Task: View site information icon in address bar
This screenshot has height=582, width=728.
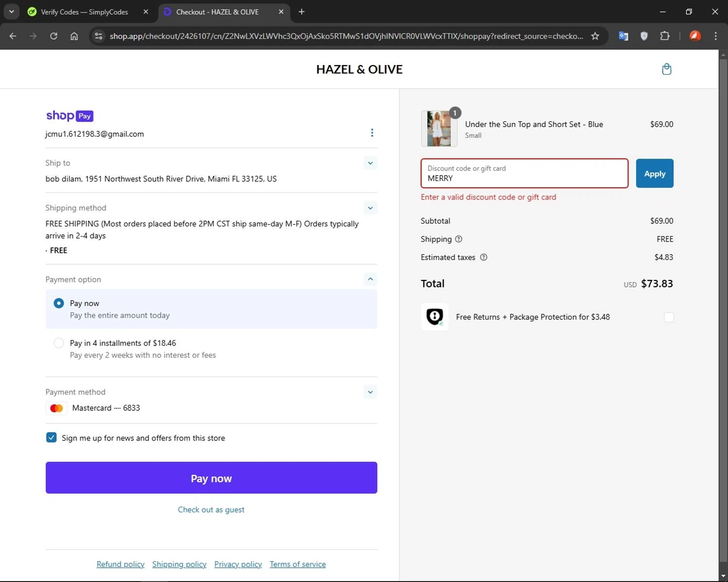Action: point(99,36)
